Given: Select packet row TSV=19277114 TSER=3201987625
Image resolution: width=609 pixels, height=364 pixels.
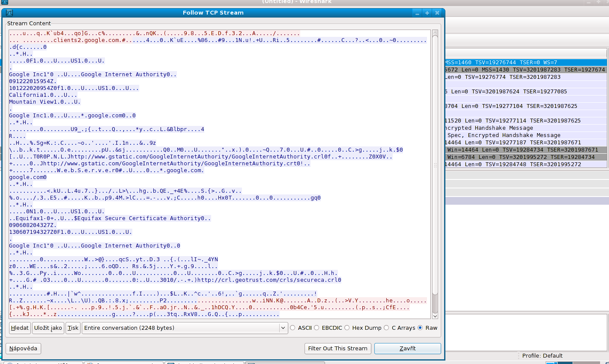Looking at the screenshot, I should pos(526,121).
